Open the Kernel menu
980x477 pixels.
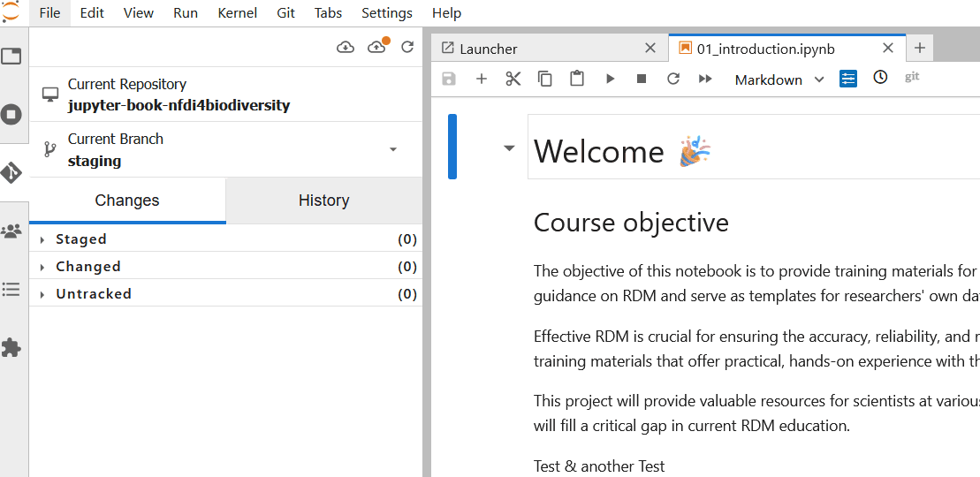pyautogui.click(x=237, y=13)
